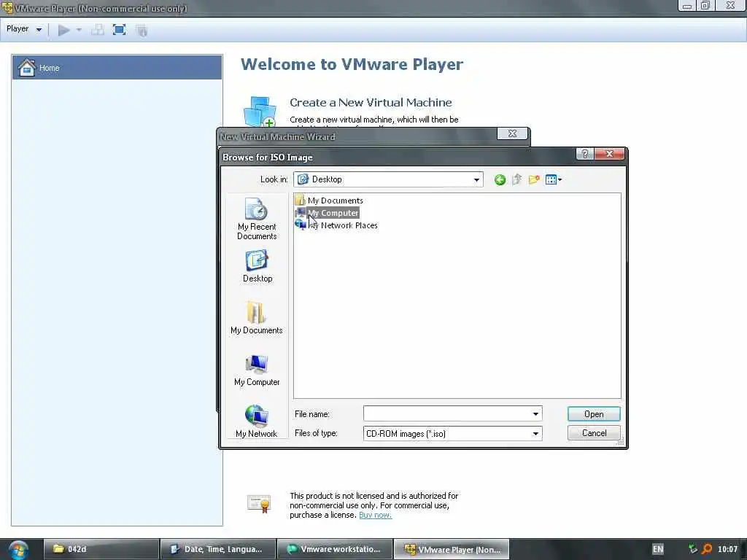The height and width of the screenshot is (560, 747).
Task: Click Desktop in the places bar
Action: [x=258, y=265]
